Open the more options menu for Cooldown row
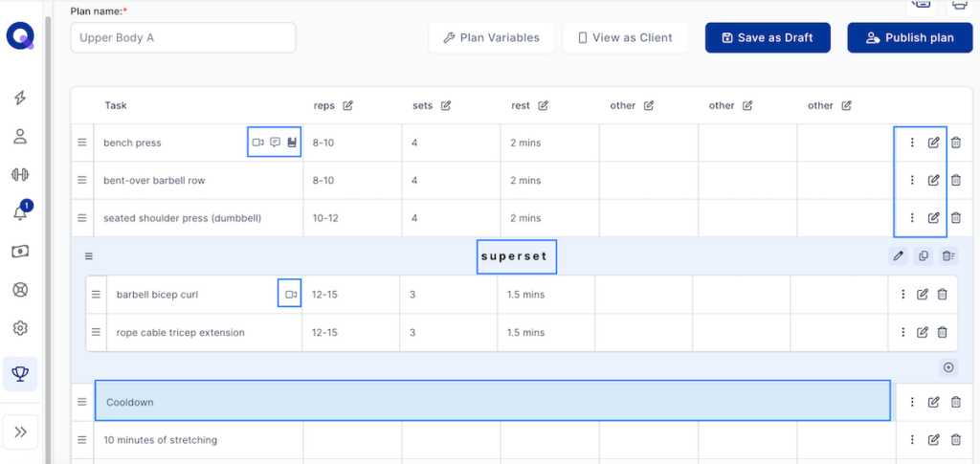 point(912,402)
